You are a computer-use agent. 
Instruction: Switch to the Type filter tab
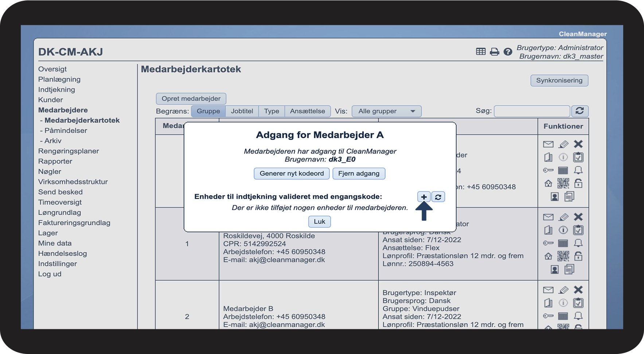(272, 111)
